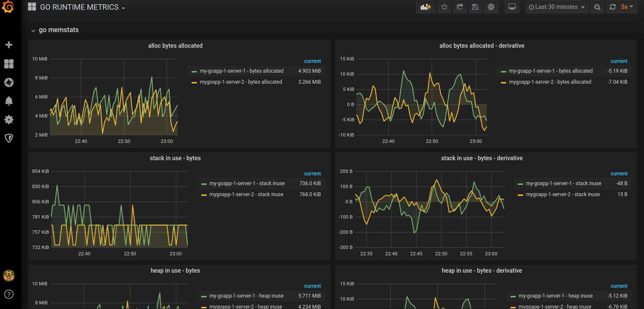Sort stack in use bytes legend by current

312,174
